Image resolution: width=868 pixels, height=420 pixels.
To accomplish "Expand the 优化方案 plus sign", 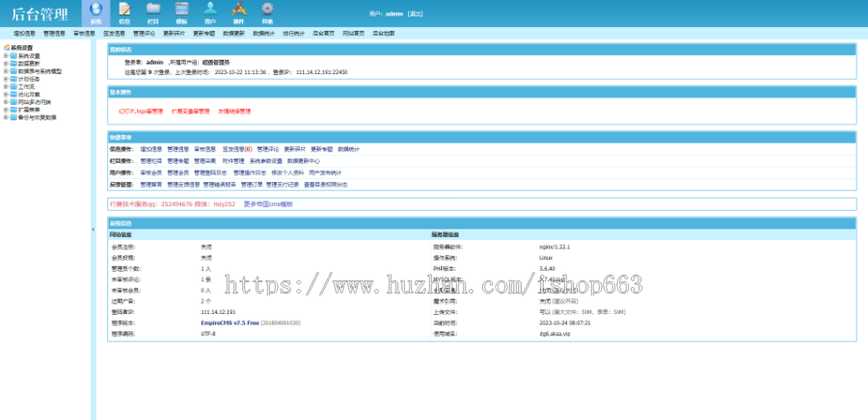I will (x=6, y=94).
